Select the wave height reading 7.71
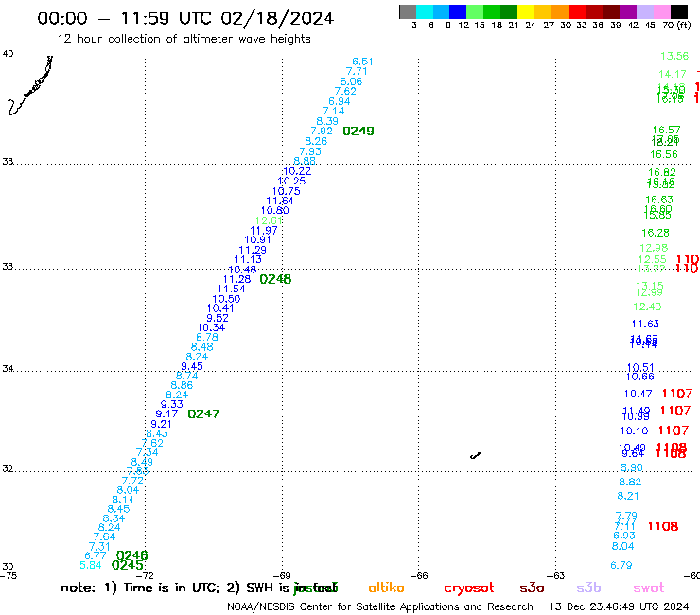700x615 pixels. (x=357, y=72)
